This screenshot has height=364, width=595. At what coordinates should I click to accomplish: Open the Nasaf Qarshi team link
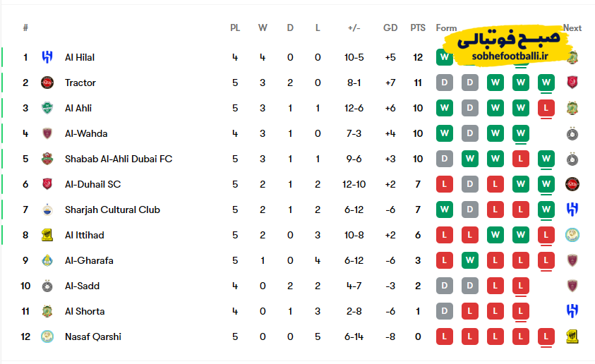[92, 336]
